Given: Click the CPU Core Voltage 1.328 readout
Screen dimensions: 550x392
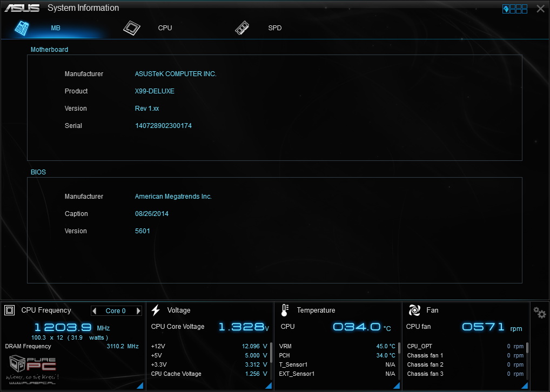Looking at the screenshot, I should (x=244, y=327).
